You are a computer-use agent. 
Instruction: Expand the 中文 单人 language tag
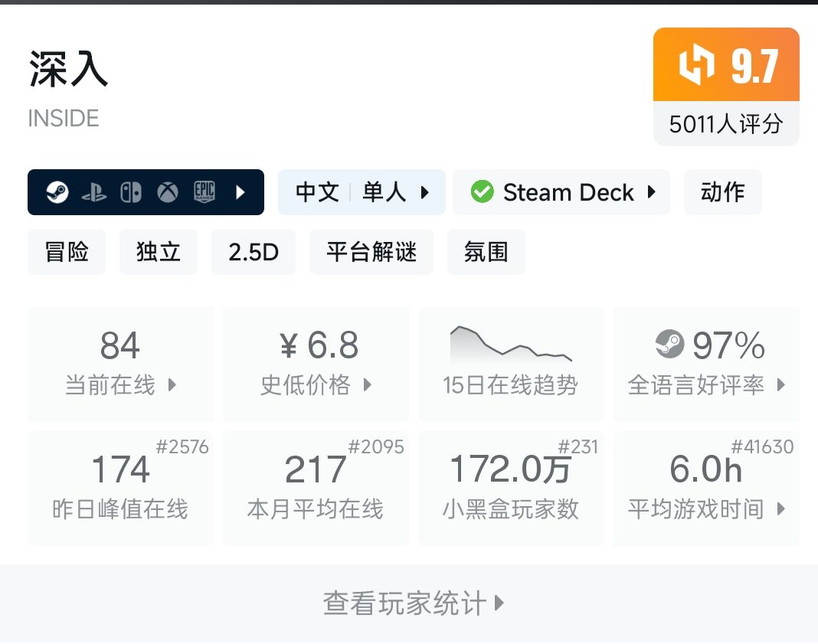coord(362,192)
